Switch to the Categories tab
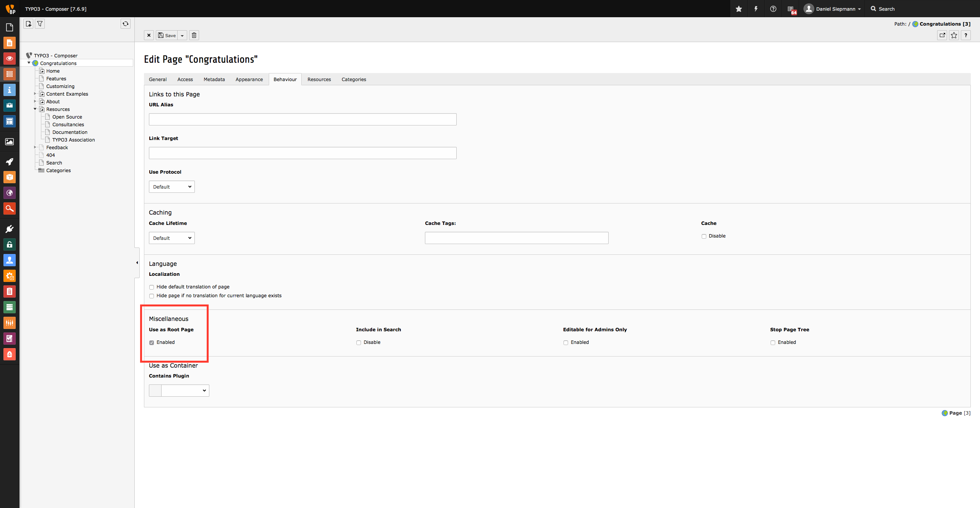Screen dimensions: 980x508 (354, 79)
